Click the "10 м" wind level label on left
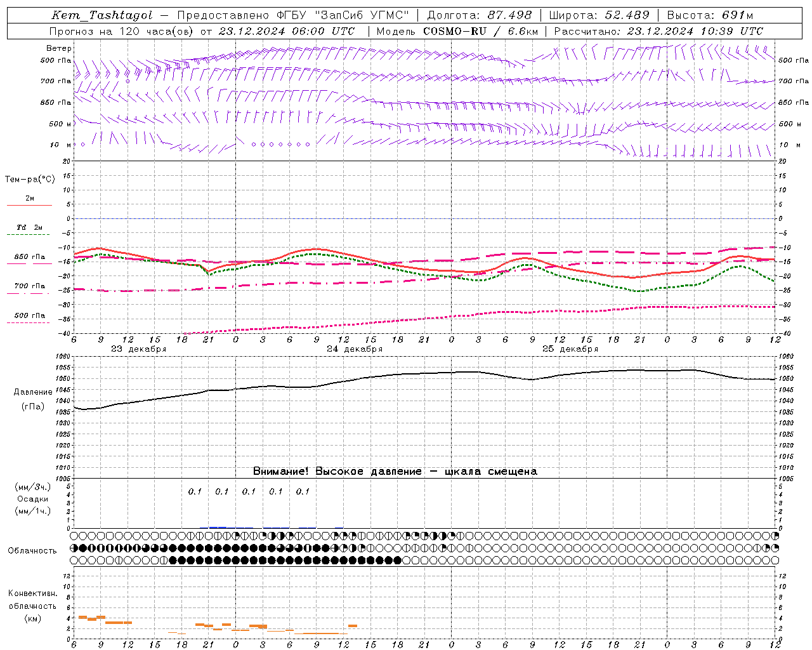Viewport: 812px width, 650px height. coord(61,145)
